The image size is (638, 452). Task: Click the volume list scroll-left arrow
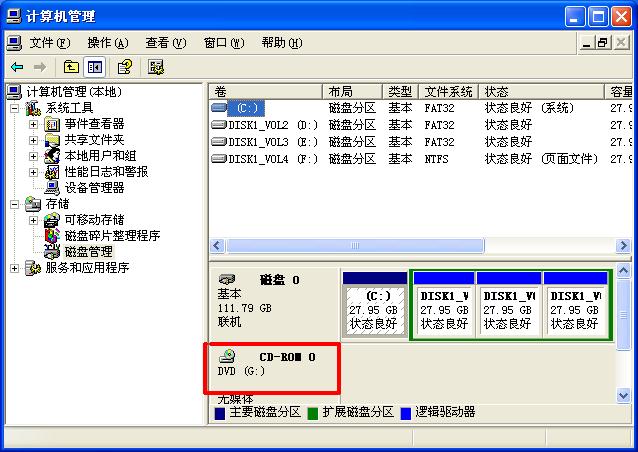217,245
